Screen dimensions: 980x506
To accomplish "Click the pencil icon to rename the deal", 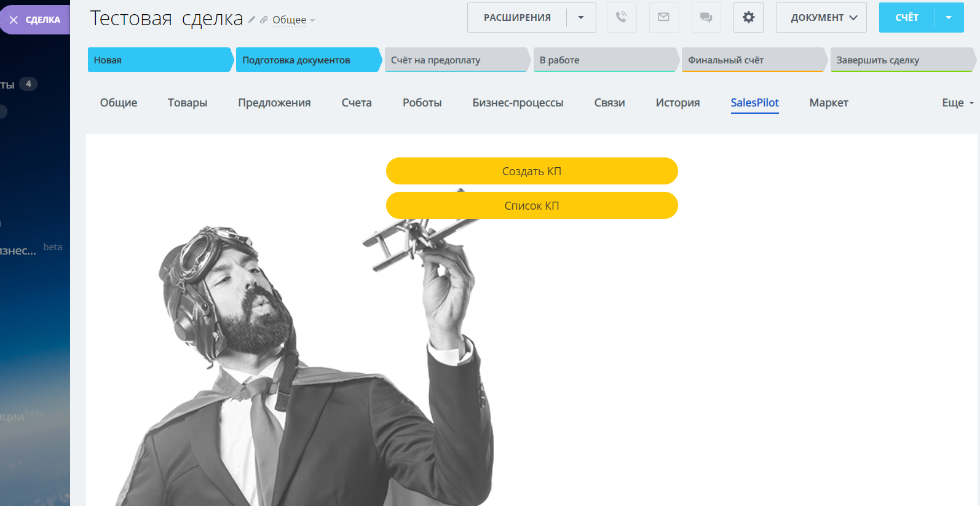I will [x=251, y=20].
